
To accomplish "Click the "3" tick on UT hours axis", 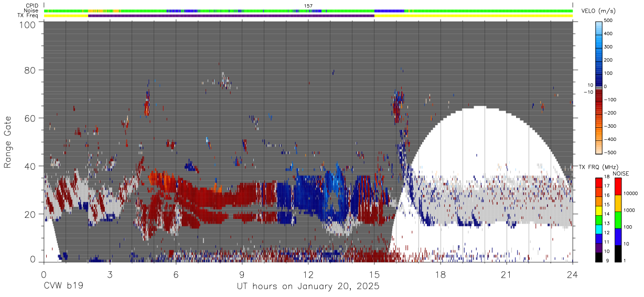I will tap(110, 274).
